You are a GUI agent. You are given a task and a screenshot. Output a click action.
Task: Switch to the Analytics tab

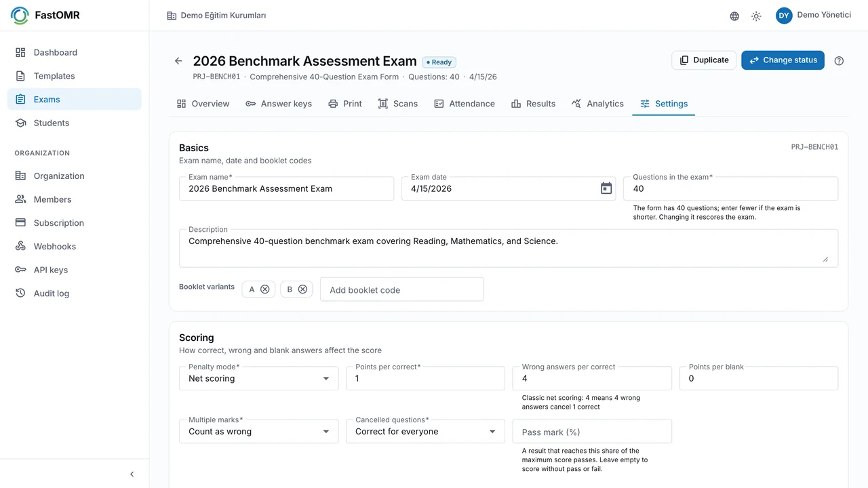(597, 104)
